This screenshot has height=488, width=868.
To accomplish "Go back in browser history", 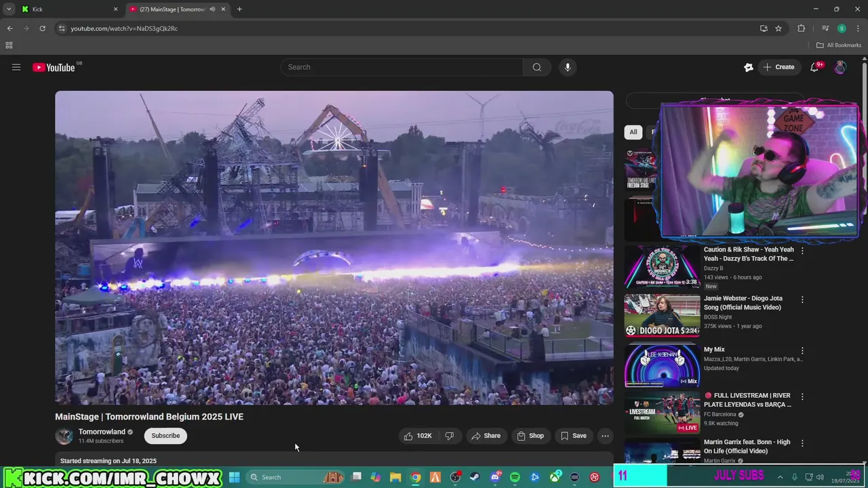I will (9, 28).
